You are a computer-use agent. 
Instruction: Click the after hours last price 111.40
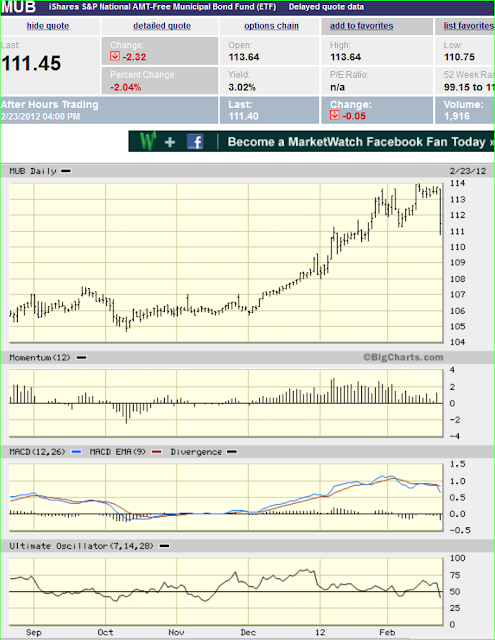point(243,116)
